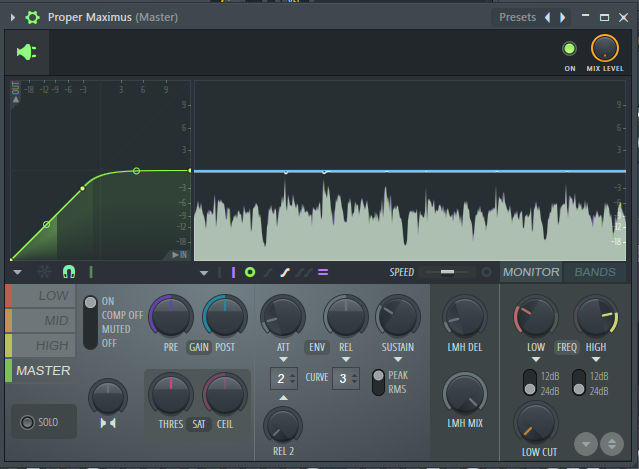Adjust the MIX LEVEL knob
The height and width of the screenshot is (469, 639).
(605, 48)
